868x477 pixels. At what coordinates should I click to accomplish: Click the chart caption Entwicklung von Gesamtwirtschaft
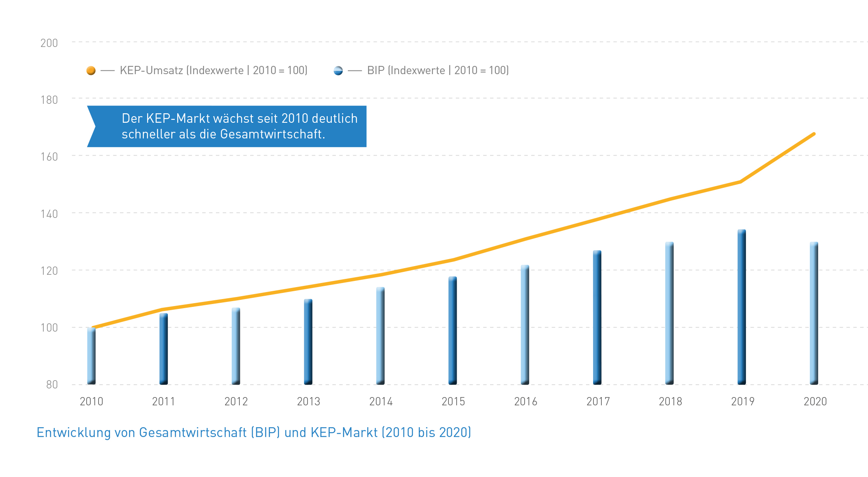click(253, 433)
